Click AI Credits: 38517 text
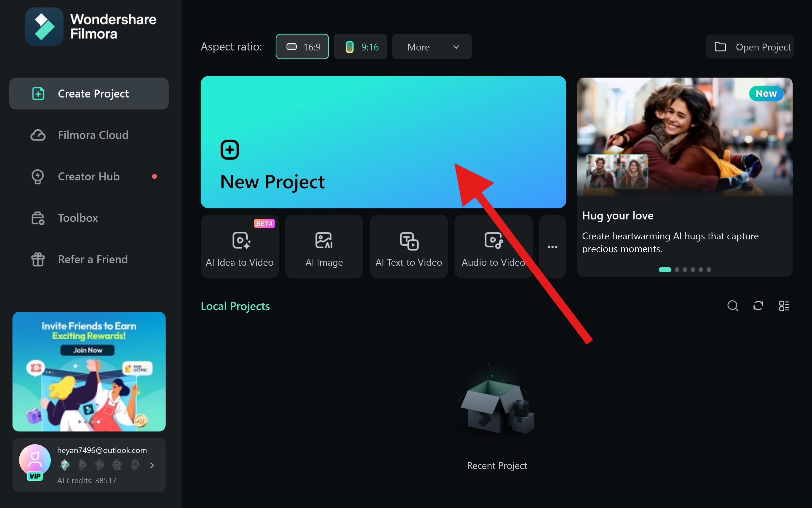The height and width of the screenshot is (508, 812). tap(87, 480)
